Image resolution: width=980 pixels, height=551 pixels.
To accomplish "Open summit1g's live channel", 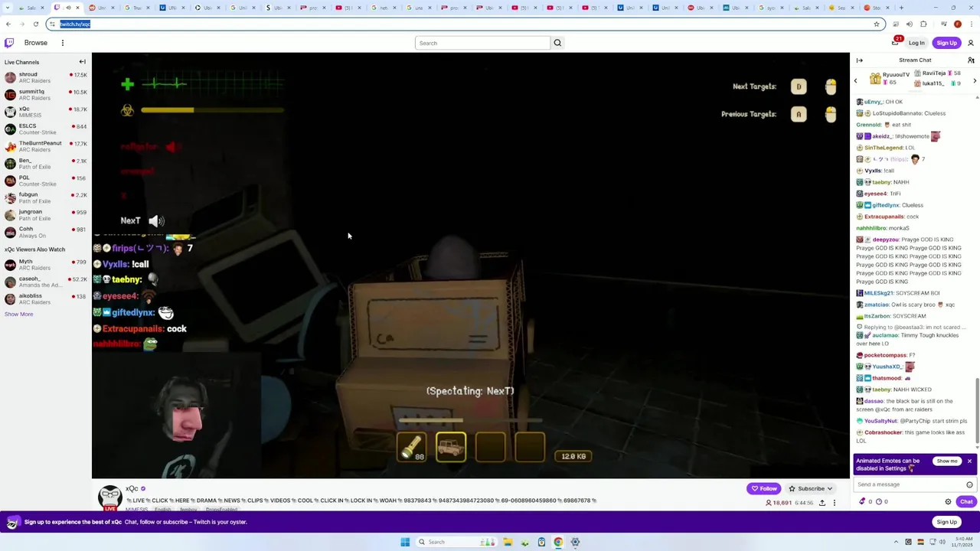I will point(45,95).
